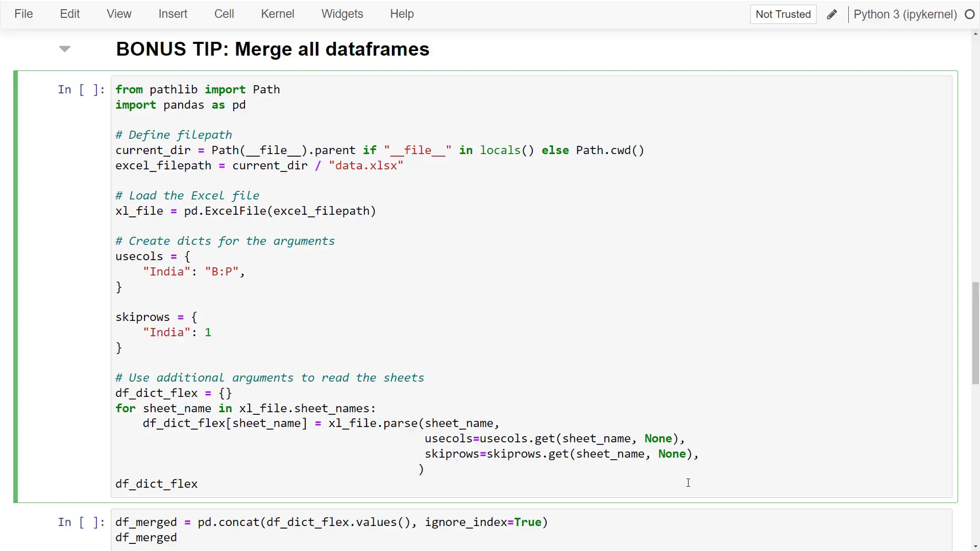
Task: Click the right scrollbar handle
Action: coord(975,332)
